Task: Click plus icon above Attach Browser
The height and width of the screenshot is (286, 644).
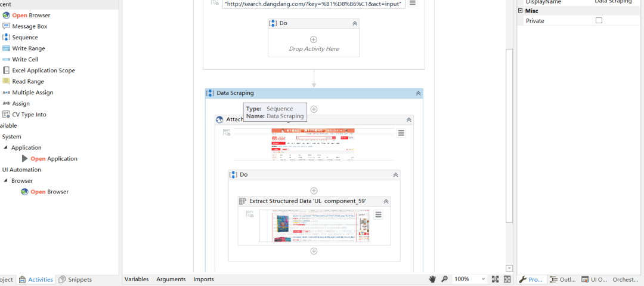Action: click(314, 109)
